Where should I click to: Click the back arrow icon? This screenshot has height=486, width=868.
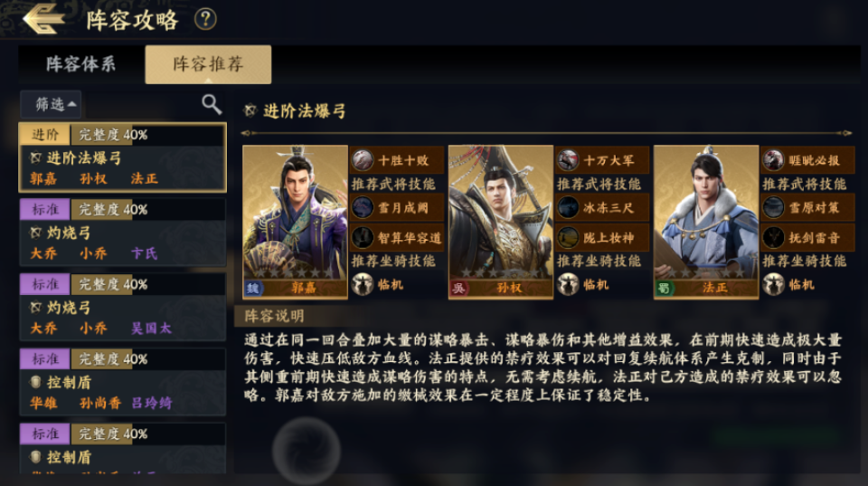[42, 19]
